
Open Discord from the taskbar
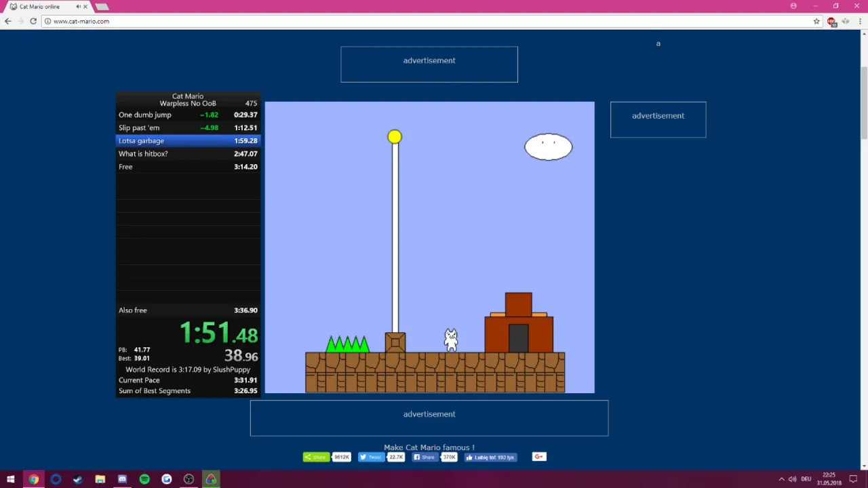tap(122, 479)
